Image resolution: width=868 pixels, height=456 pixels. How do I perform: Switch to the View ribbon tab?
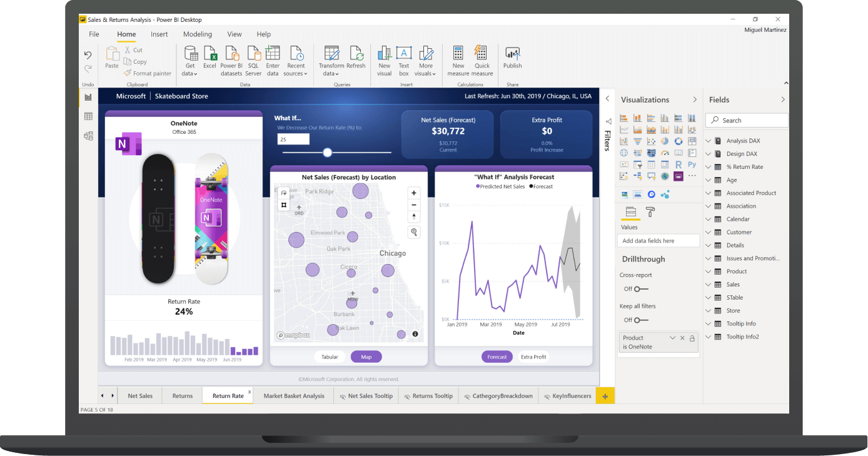pyautogui.click(x=235, y=34)
